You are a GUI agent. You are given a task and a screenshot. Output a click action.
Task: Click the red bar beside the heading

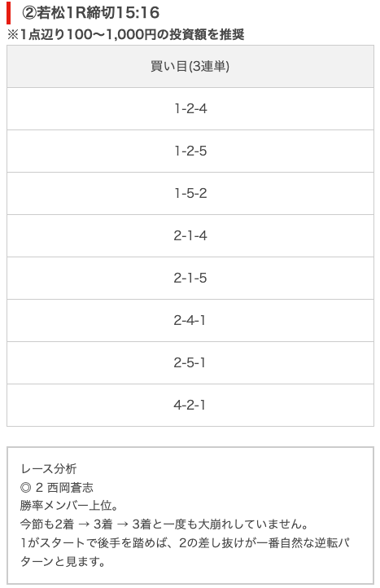9,13
